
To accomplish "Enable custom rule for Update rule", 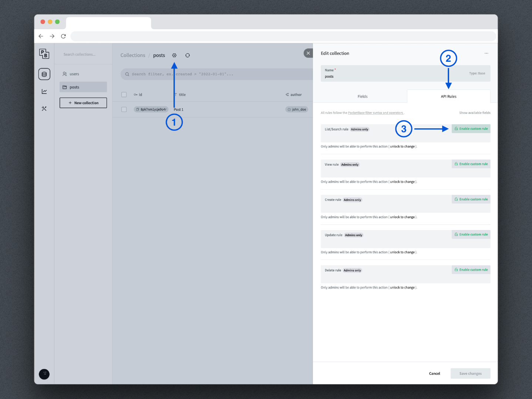I will [471, 234].
